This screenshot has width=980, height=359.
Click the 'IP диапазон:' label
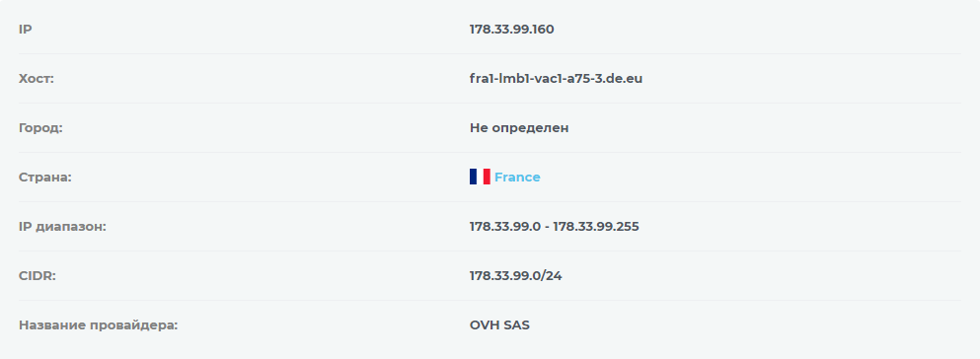(62, 227)
